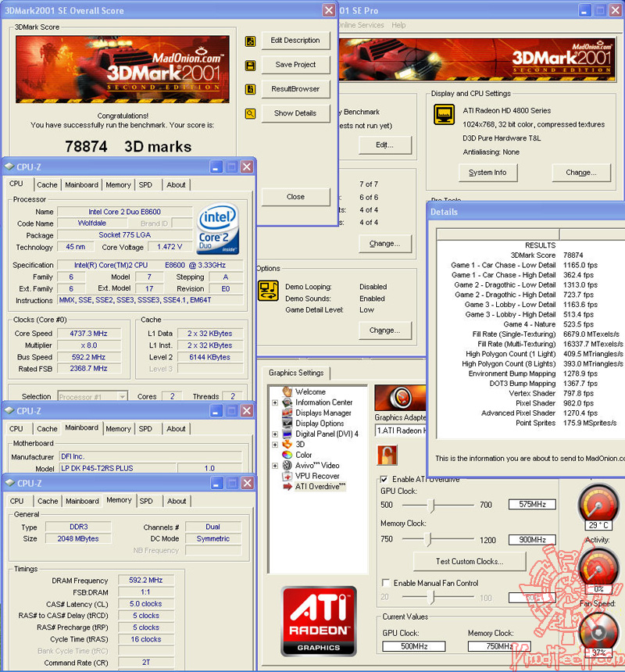Click the ATI Overdrive red arrow icon
Image resolution: width=625 pixels, height=672 pixels.
pyautogui.click(x=287, y=487)
